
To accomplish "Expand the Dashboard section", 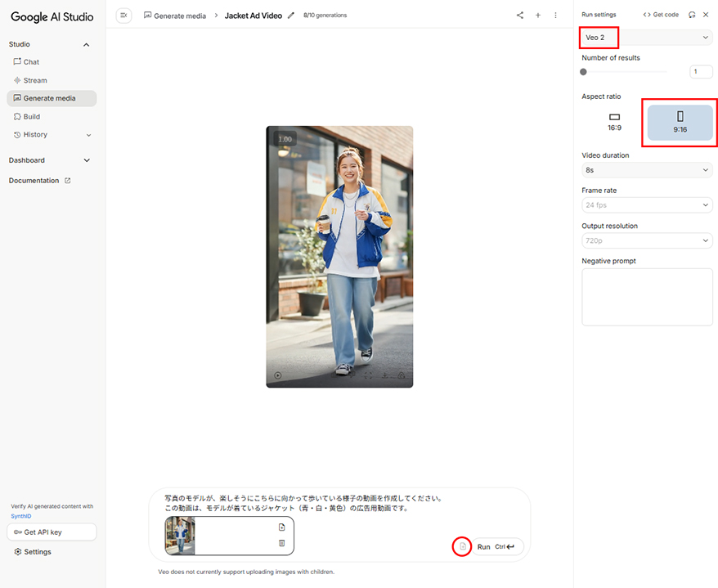I will click(87, 160).
